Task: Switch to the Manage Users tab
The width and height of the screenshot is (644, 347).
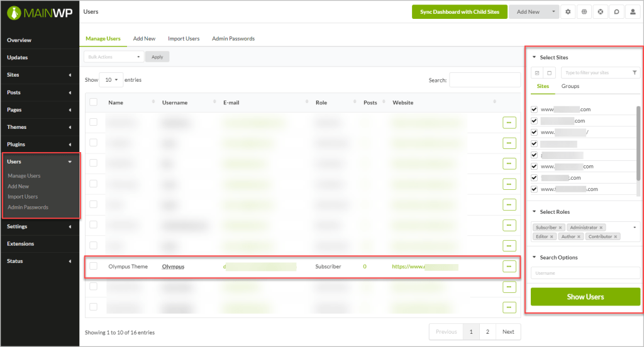Action: [x=103, y=38]
